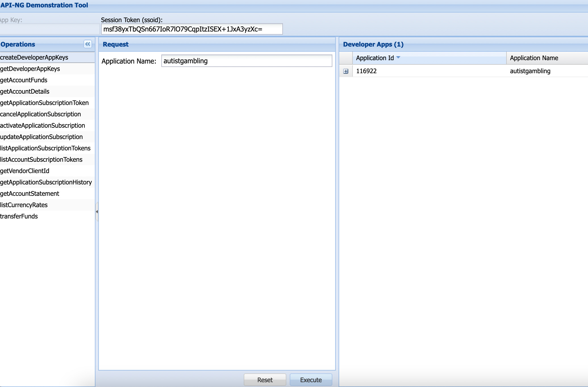588x387 pixels.
Task: Click into the Application Name input field
Action: (x=246, y=61)
